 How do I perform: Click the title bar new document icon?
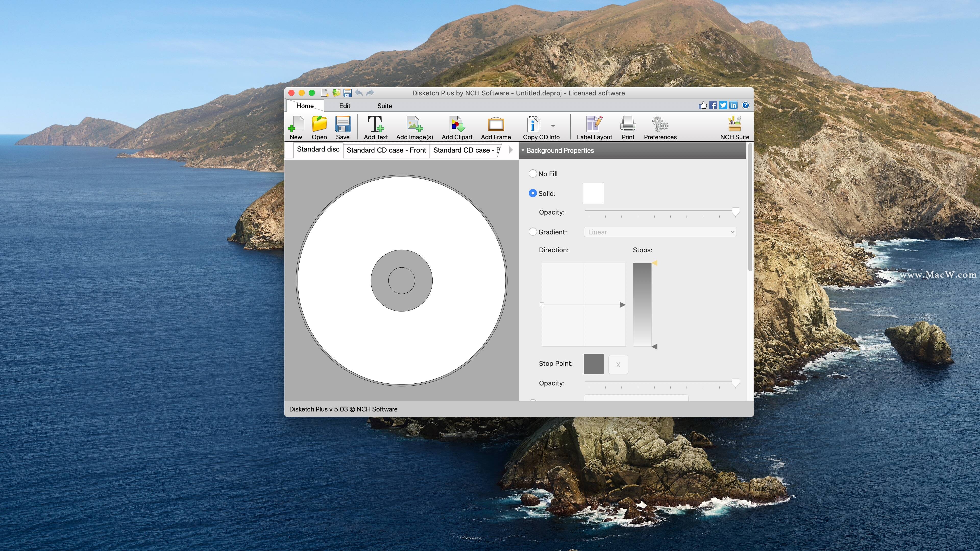click(325, 93)
